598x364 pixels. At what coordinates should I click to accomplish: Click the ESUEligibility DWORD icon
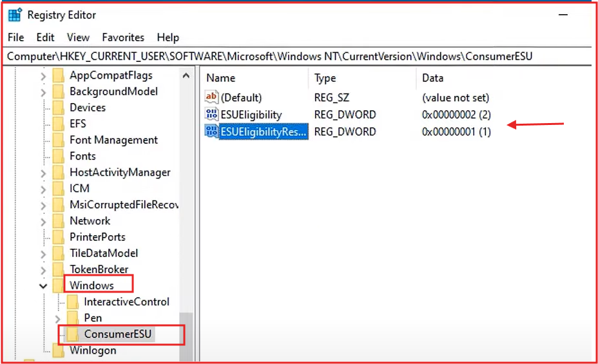point(211,114)
